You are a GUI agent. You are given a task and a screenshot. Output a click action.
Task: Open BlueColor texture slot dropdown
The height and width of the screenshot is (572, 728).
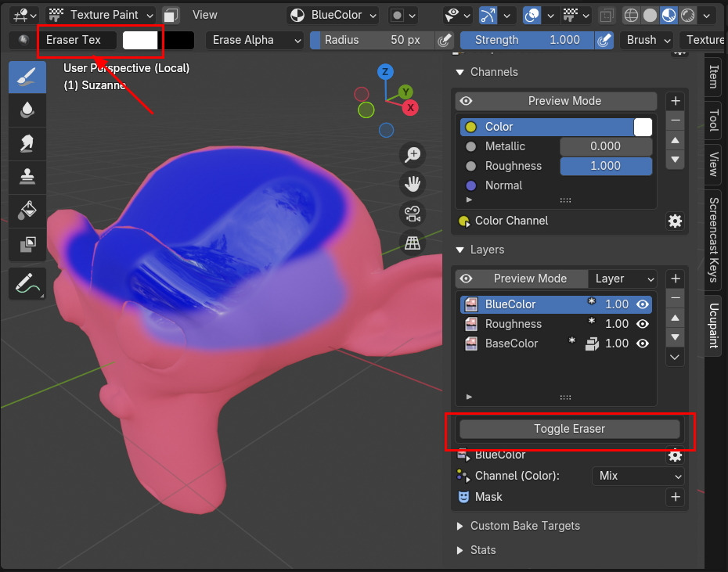coord(333,15)
